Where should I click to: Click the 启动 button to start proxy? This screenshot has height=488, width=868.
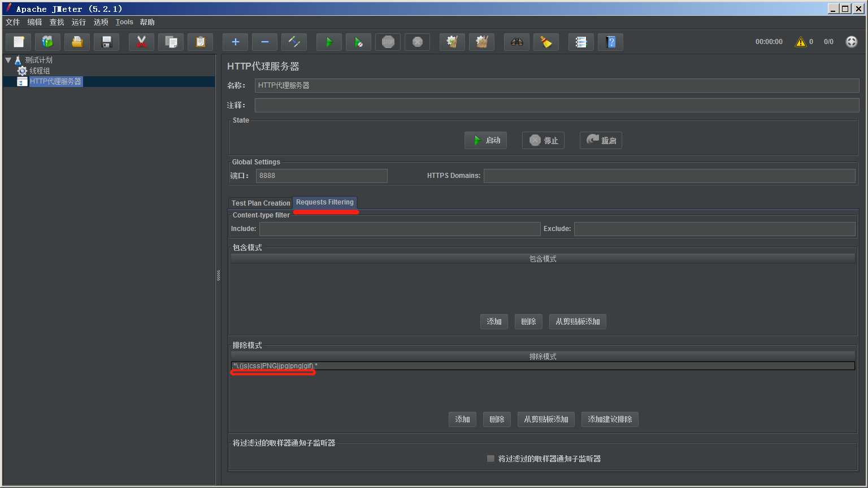pos(485,140)
